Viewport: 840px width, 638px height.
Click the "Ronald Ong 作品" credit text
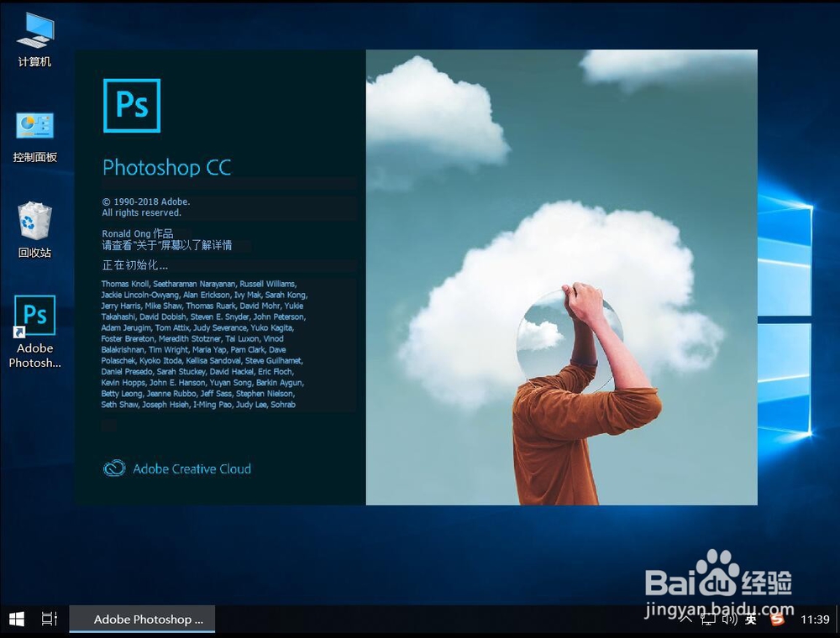click(x=137, y=233)
